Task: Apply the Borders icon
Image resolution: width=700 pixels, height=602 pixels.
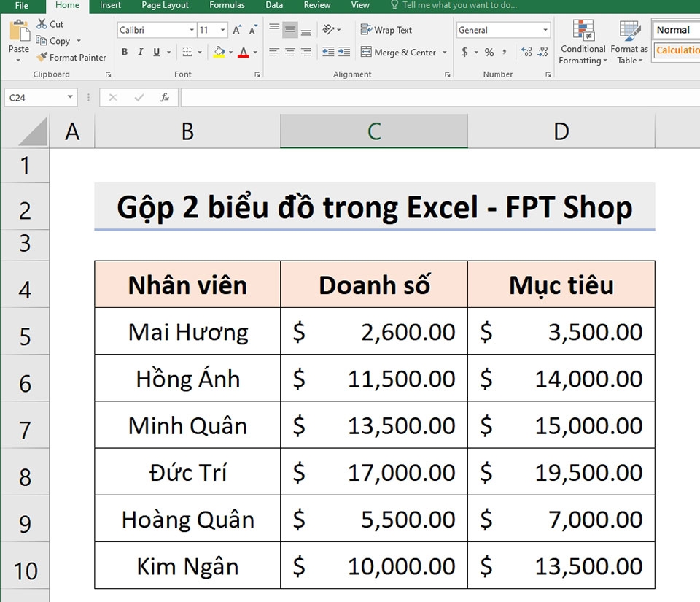Action: [187, 52]
